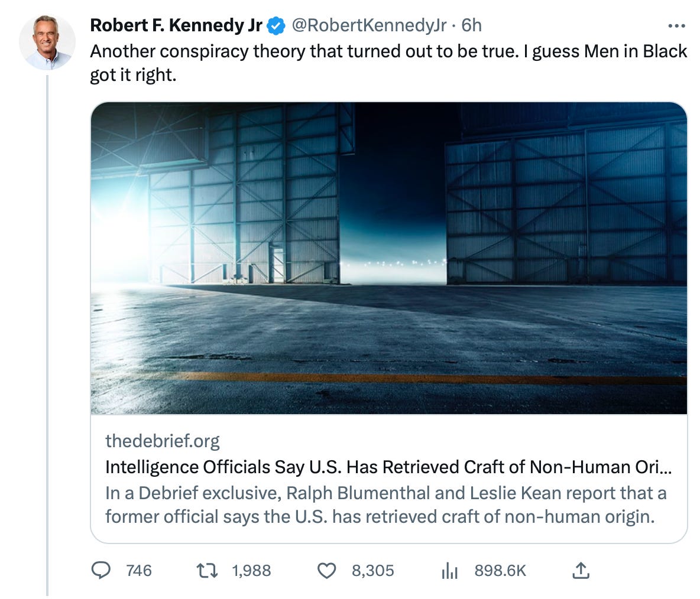
Task: Open the three-dot more options menu
Action: point(676,26)
